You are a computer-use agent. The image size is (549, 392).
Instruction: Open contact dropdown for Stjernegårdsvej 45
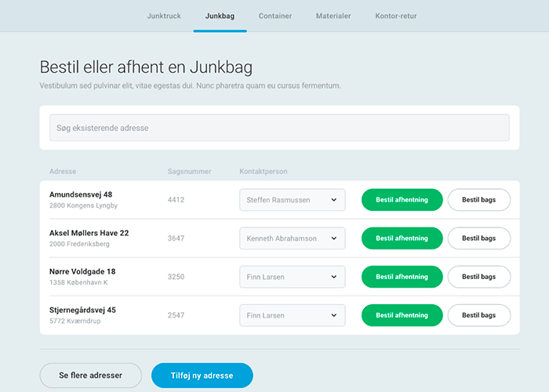(x=292, y=315)
